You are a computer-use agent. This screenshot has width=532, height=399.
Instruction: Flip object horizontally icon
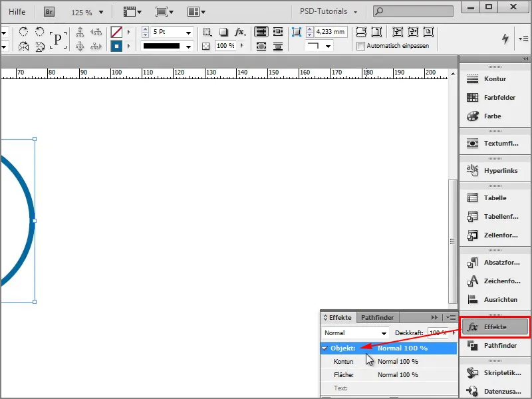23,46
